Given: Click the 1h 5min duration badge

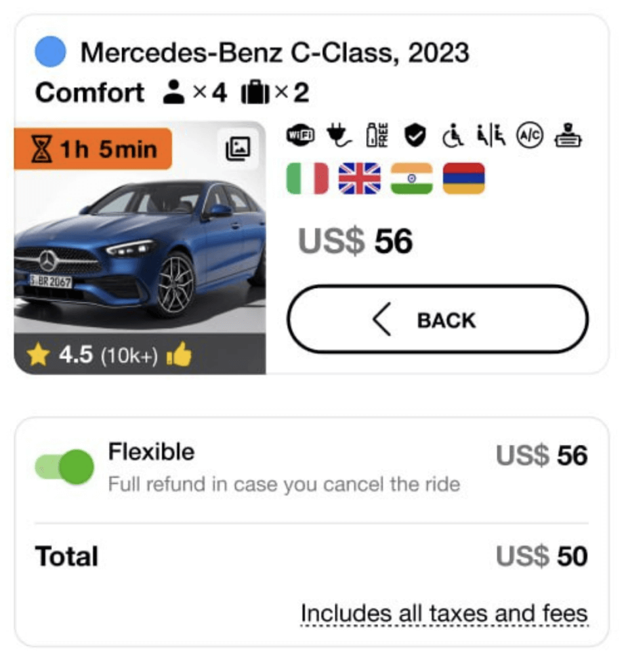Looking at the screenshot, I should click(93, 149).
